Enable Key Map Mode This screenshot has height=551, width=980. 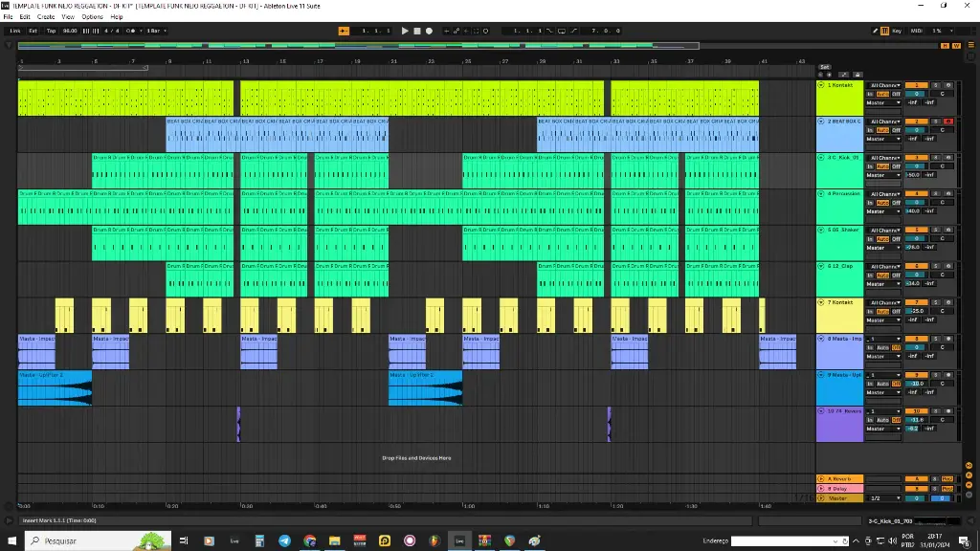point(897,31)
